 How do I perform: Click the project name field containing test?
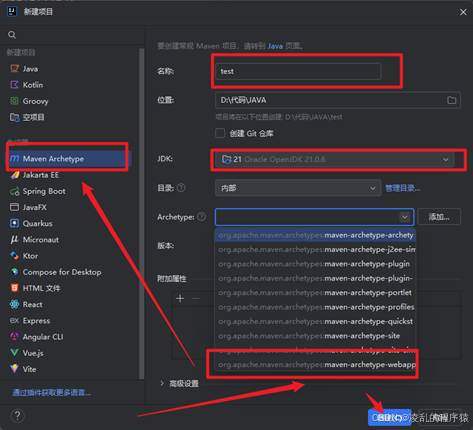(298, 71)
